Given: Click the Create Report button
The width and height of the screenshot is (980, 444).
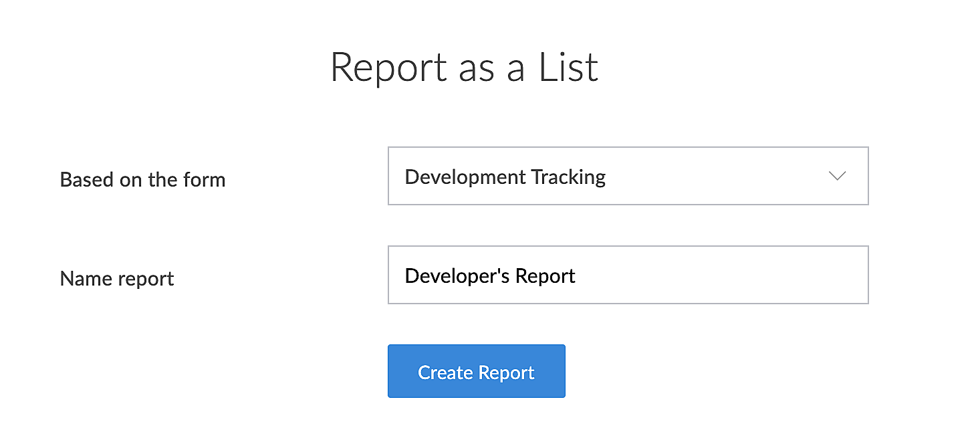Looking at the screenshot, I should pyautogui.click(x=476, y=371).
